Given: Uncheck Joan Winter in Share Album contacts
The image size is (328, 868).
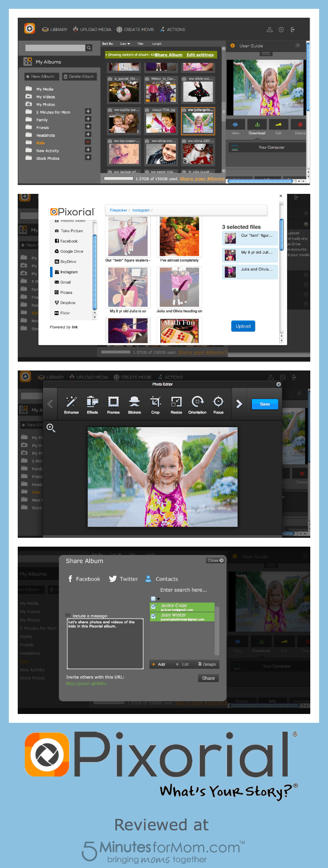Looking at the screenshot, I should pyautogui.click(x=153, y=616).
